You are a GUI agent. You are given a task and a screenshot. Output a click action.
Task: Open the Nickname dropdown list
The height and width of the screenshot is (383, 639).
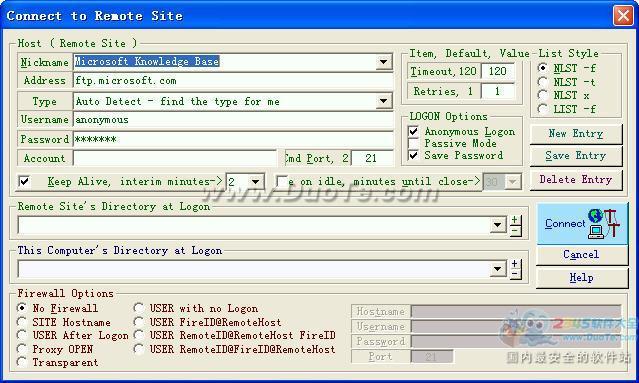click(383, 62)
